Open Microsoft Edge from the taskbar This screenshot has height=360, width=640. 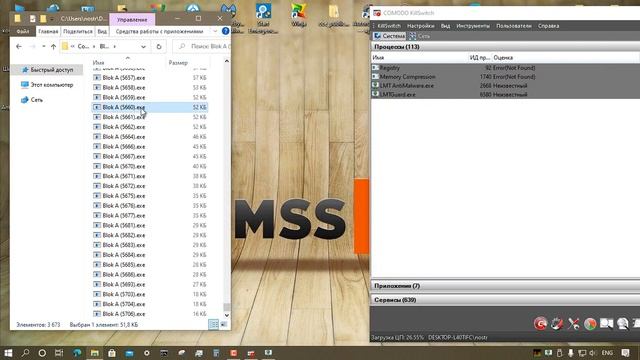click(x=77, y=353)
